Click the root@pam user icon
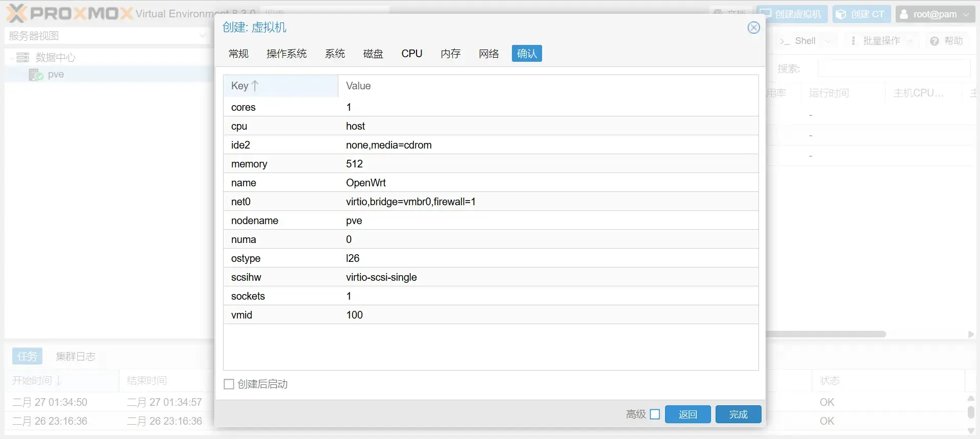980x439 pixels. point(904,14)
